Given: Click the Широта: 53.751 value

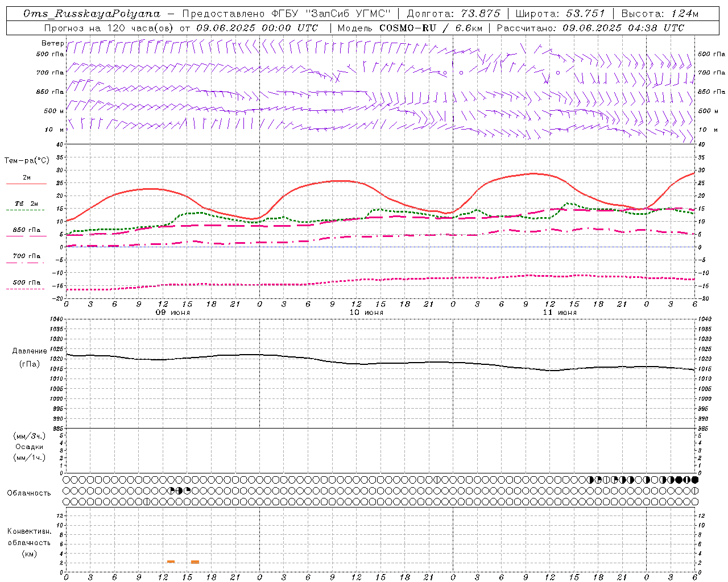Looking at the screenshot, I should coord(560,14).
